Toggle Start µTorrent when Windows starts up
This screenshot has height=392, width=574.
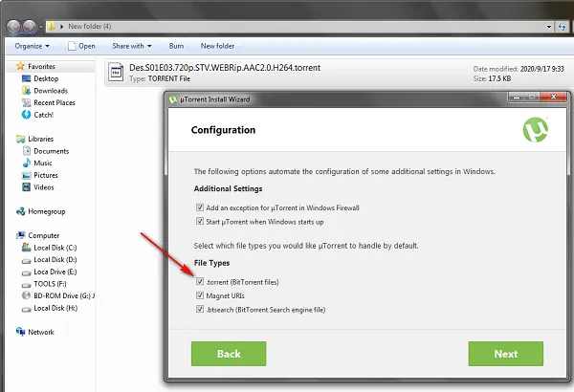[x=200, y=221]
